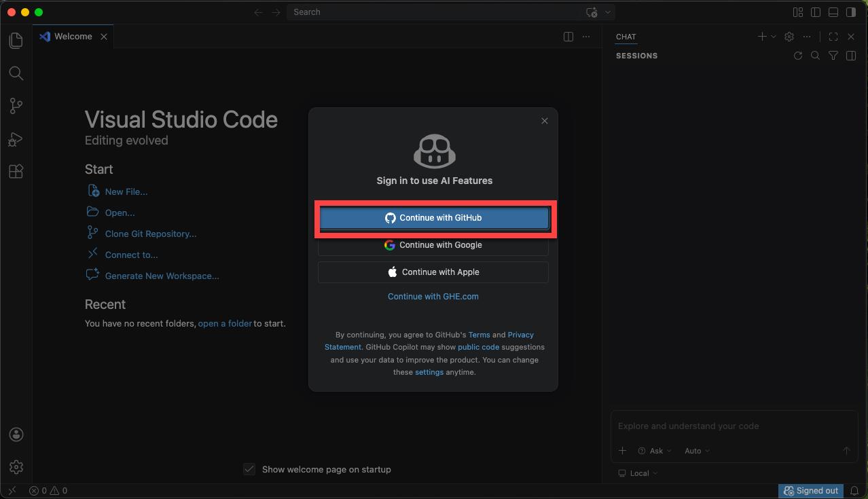
Task: Expand the Local session target dropdown
Action: click(x=638, y=473)
